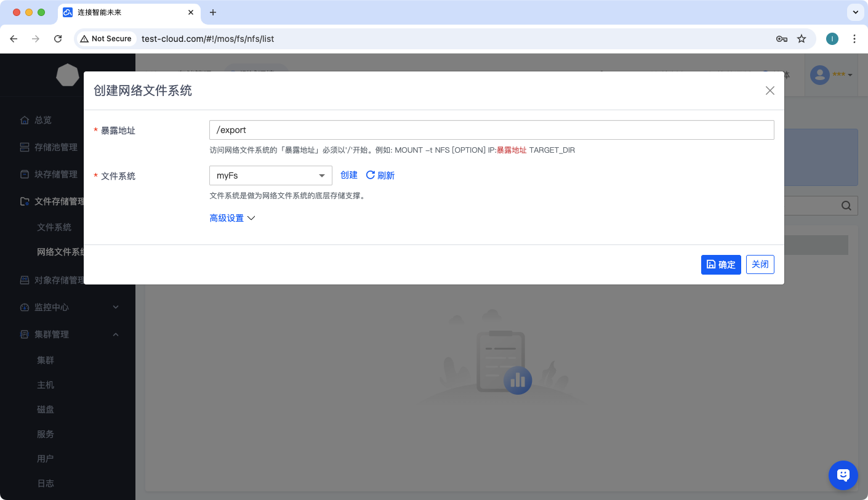Click the search magnifier icon
The width and height of the screenshot is (868, 500).
click(846, 206)
